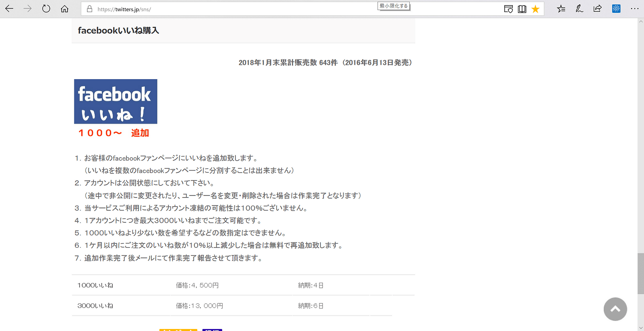Viewport: 644px width, 331px height.
Task: Click the facebook いいね banner image
Action: coord(116,101)
